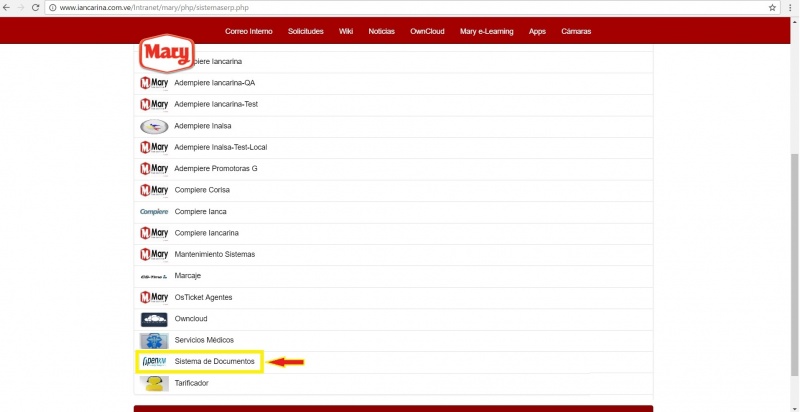Click the small logo beside Marcaje

tap(154, 276)
